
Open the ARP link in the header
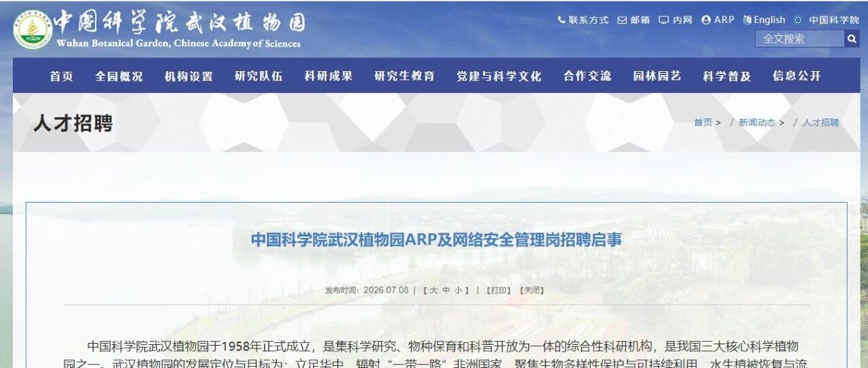pos(724,20)
